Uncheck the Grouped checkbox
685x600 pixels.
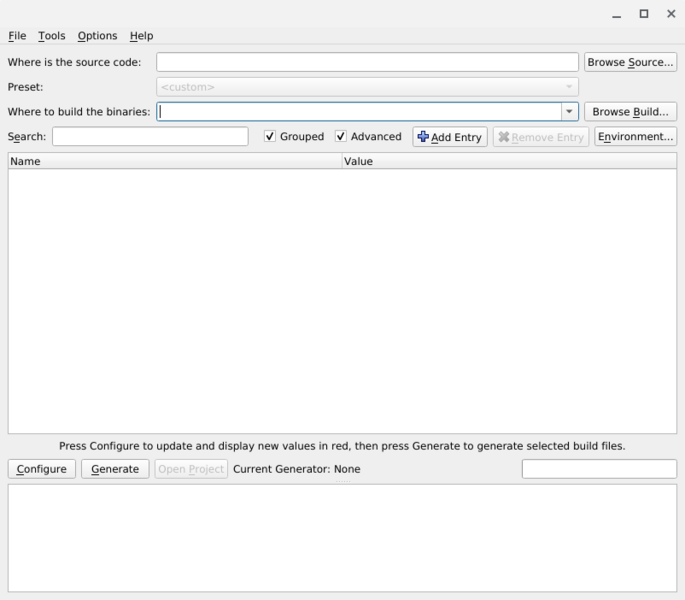[270, 137]
